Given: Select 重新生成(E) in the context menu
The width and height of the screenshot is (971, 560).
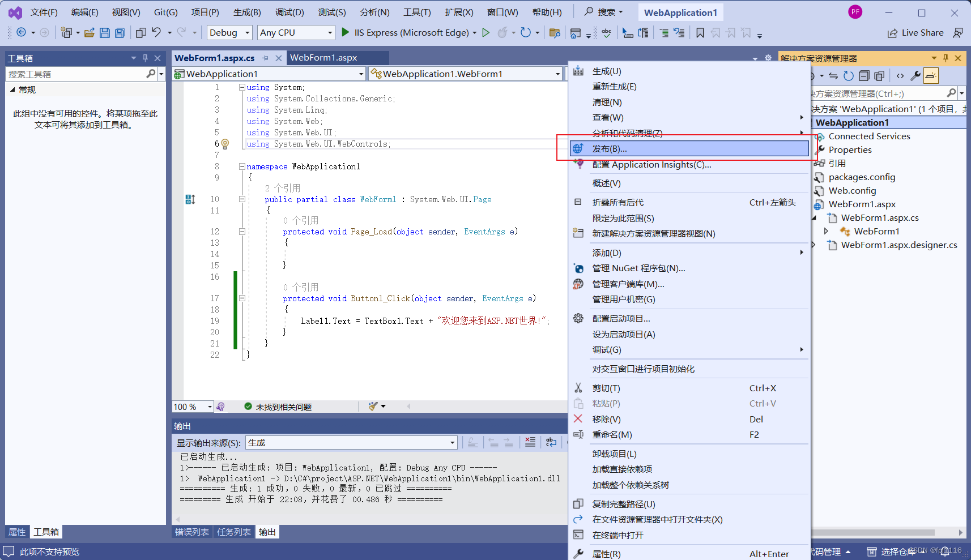Looking at the screenshot, I should pos(689,87).
